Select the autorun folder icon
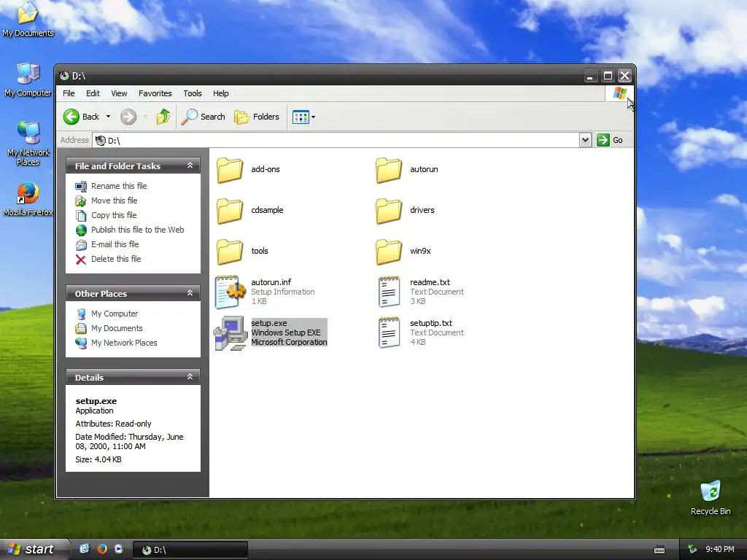Image resolution: width=747 pixels, height=560 pixels. 389,171
